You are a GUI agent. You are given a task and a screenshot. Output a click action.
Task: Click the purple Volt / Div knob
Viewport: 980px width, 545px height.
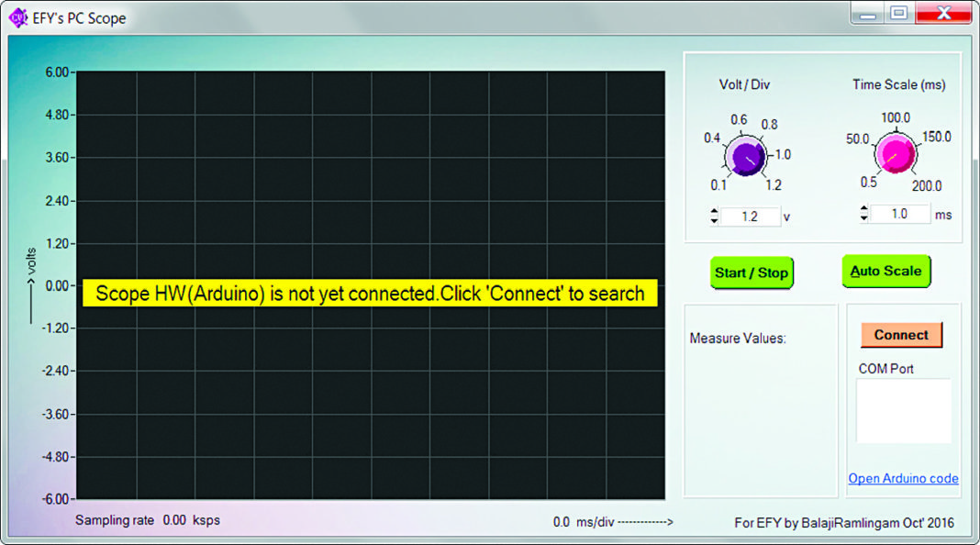coord(746,158)
